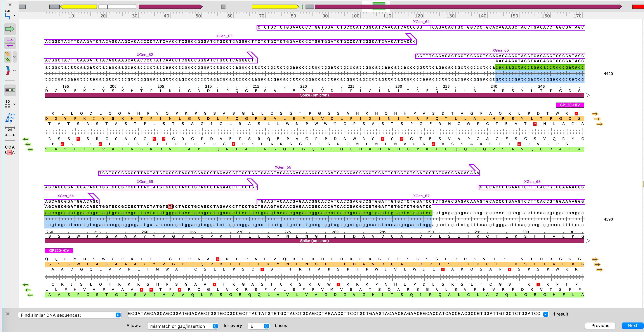Screen dimensions: 644x332
Task: Open the dropdown arrow beside translations icon
Action: 14,57
